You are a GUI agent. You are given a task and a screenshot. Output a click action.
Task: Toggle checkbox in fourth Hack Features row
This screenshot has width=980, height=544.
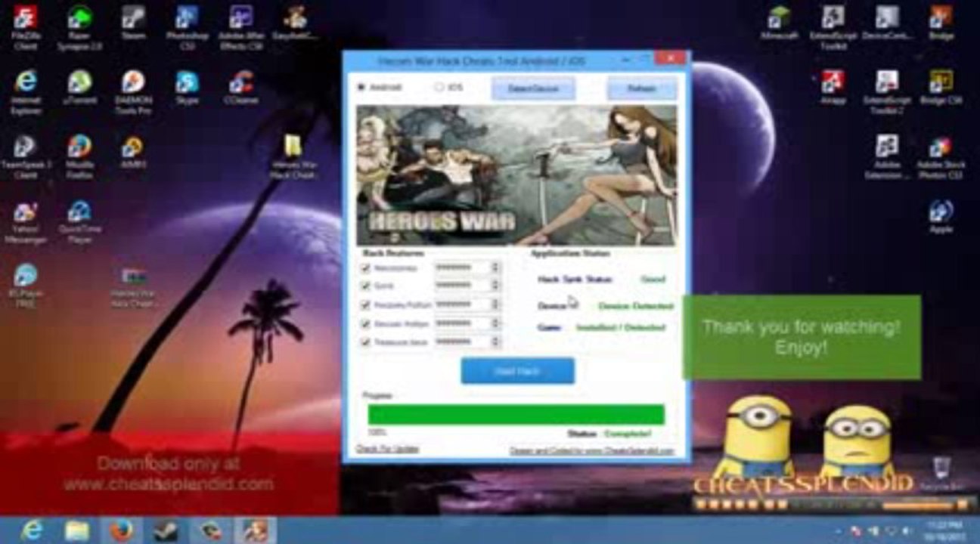(x=366, y=323)
